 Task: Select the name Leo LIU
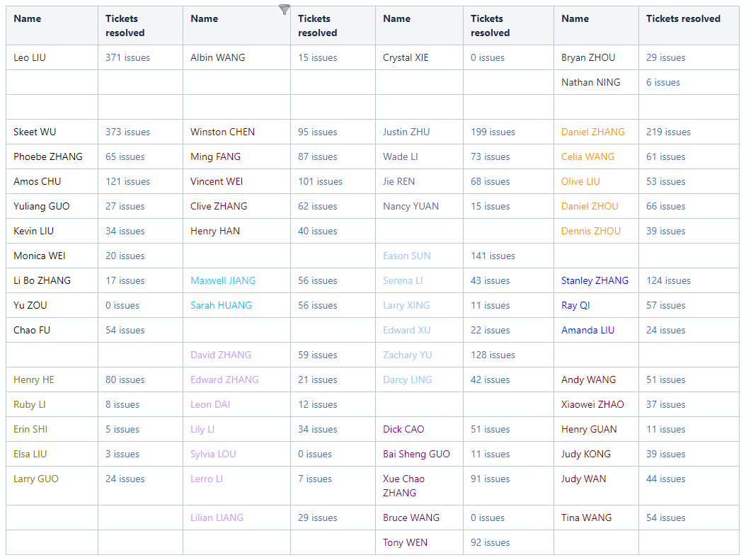click(x=30, y=57)
